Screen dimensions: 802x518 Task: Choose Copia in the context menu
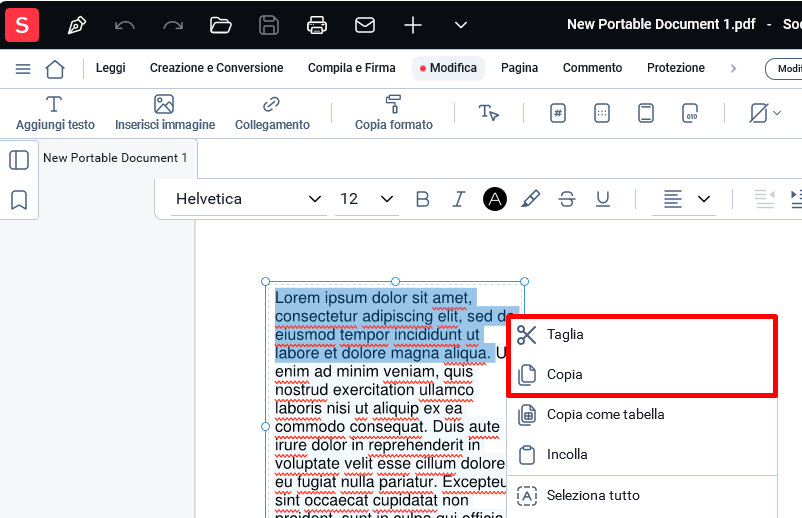pos(642,374)
